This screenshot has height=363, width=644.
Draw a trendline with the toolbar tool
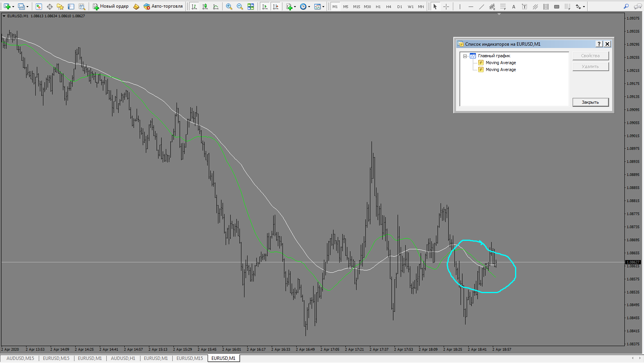click(481, 7)
